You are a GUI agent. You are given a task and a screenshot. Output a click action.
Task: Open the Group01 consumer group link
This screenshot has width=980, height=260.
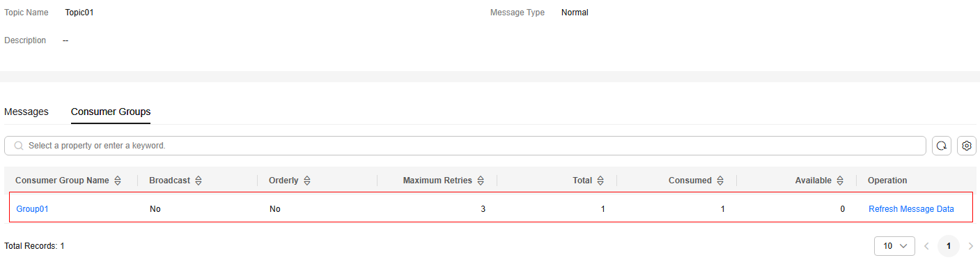pos(32,209)
